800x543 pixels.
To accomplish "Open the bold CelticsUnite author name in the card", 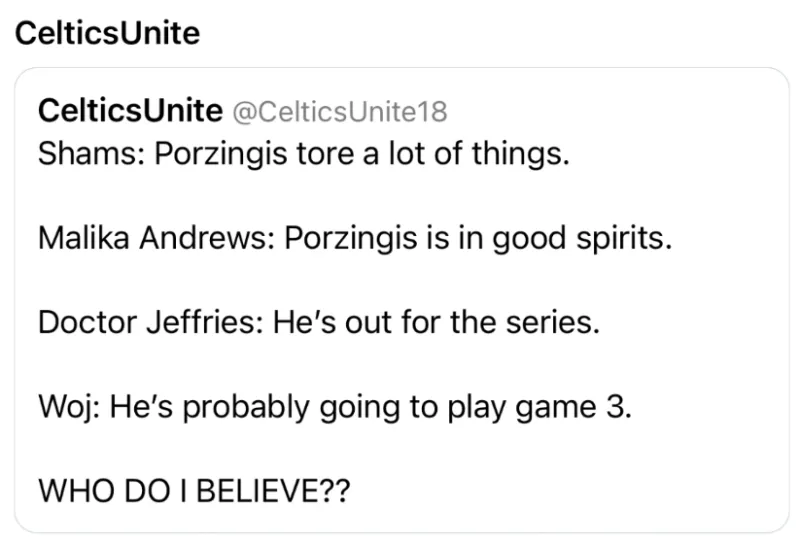I will pos(129,110).
